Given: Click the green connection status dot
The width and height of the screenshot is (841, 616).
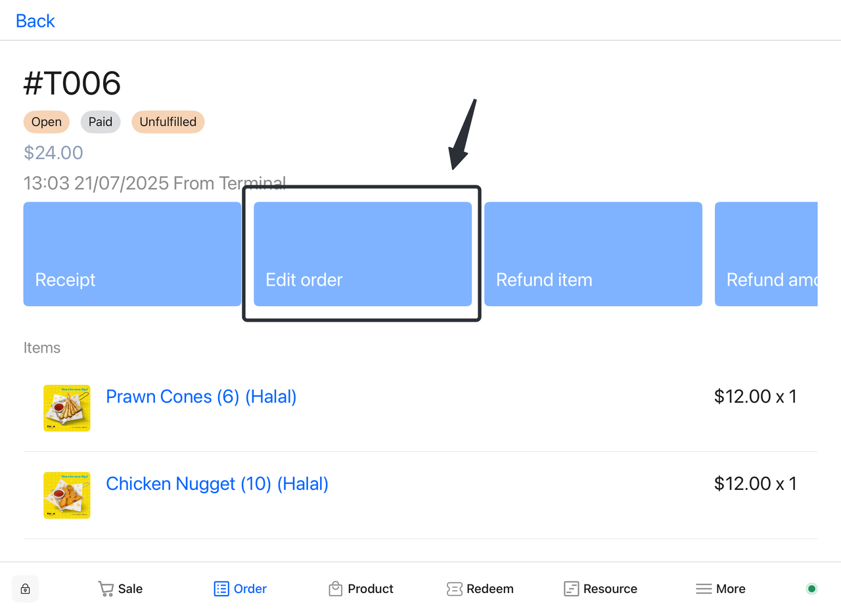Looking at the screenshot, I should 811,588.
